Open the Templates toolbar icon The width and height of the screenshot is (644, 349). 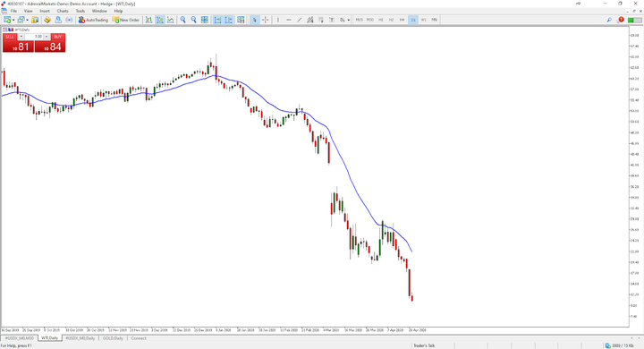point(241,20)
